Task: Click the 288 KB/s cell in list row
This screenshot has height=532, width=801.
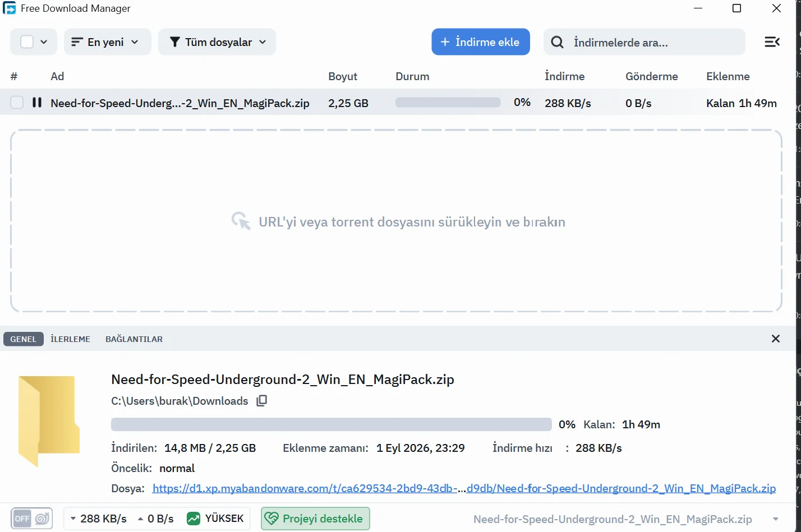Action: 568,103
